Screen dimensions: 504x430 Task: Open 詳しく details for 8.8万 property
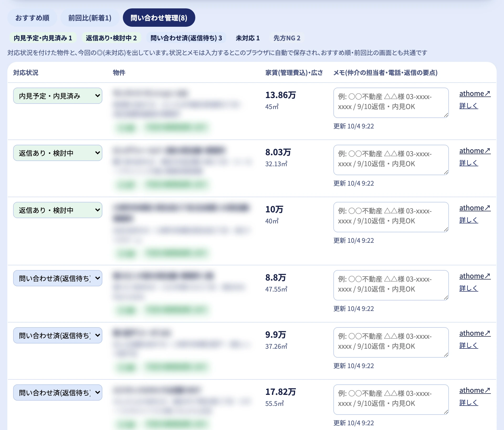(x=469, y=288)
